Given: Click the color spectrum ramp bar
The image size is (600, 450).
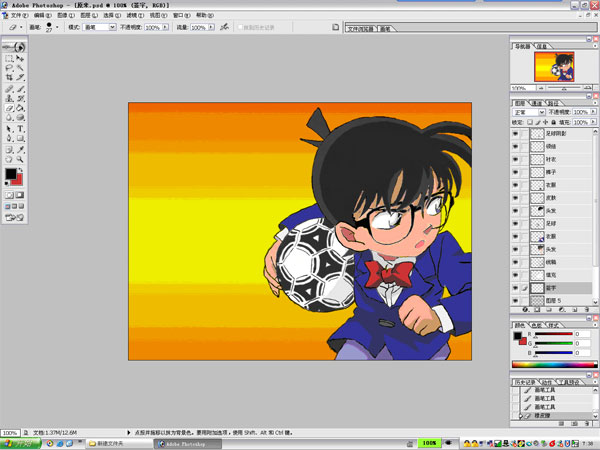Looking at the screenshot, I should click(554, 365).
